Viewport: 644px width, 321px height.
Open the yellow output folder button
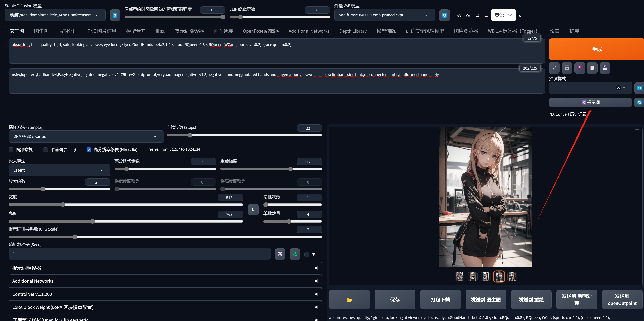[349, 300]
